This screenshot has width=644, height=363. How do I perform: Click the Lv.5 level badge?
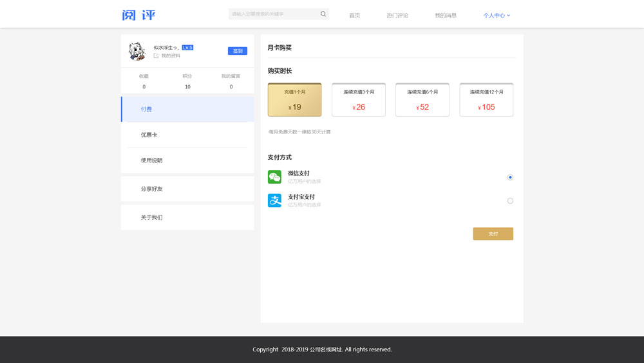[x=187, y=48]
